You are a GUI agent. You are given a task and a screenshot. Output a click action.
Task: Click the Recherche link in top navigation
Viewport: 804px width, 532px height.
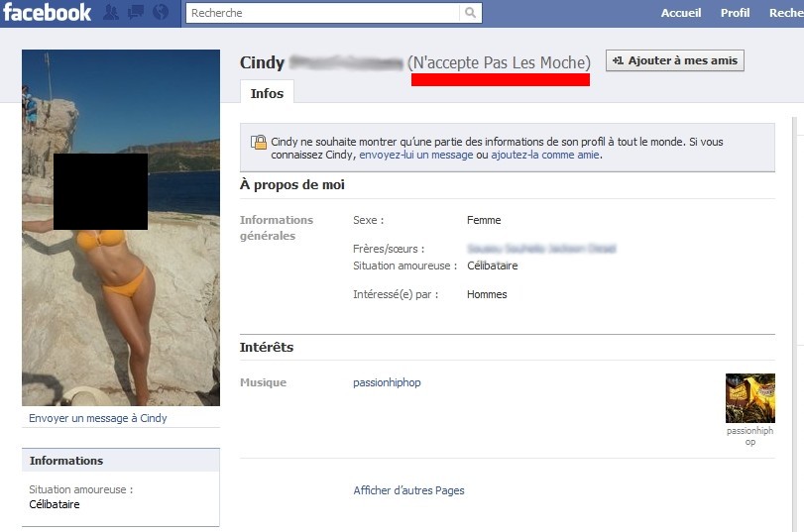[786, 13]
